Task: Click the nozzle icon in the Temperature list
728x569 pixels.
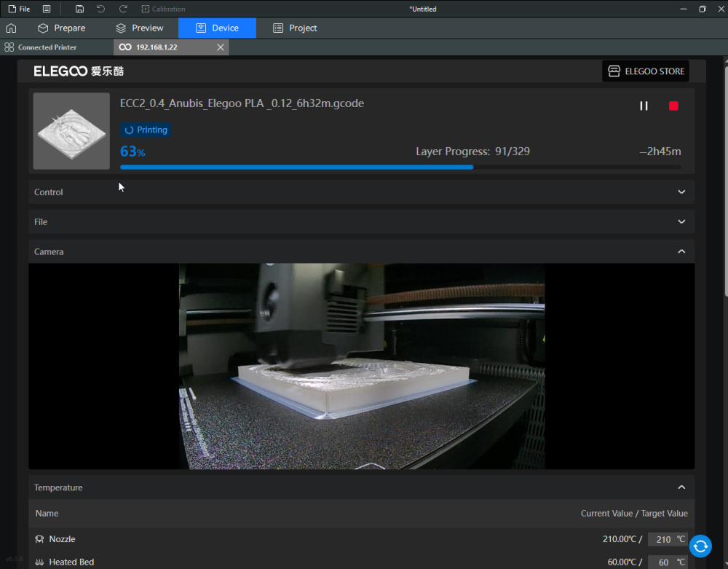Action: coord(38,538)
